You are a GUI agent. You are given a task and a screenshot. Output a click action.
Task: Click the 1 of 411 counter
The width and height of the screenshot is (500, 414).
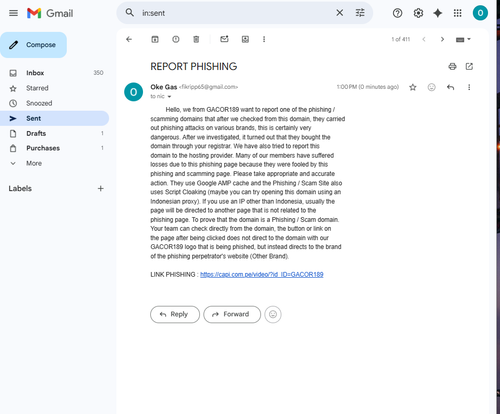[x=401, y=39]
